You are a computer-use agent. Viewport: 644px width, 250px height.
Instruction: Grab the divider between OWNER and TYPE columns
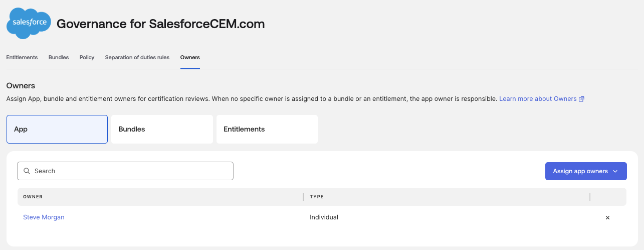[x=303, y=197]
